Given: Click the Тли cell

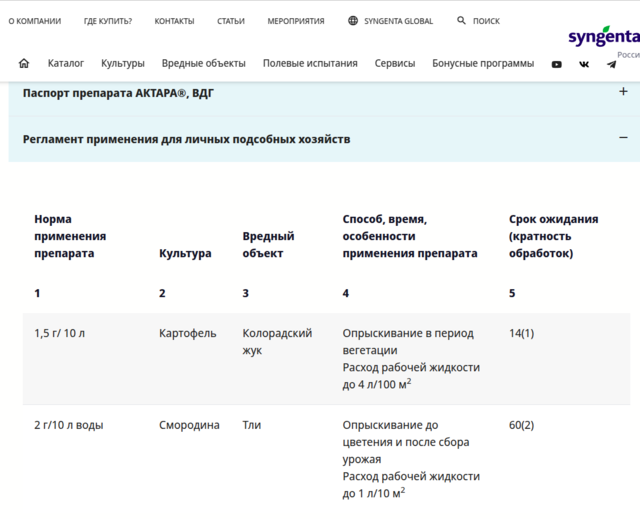Looking at the screenshot, I should [251, 425].
